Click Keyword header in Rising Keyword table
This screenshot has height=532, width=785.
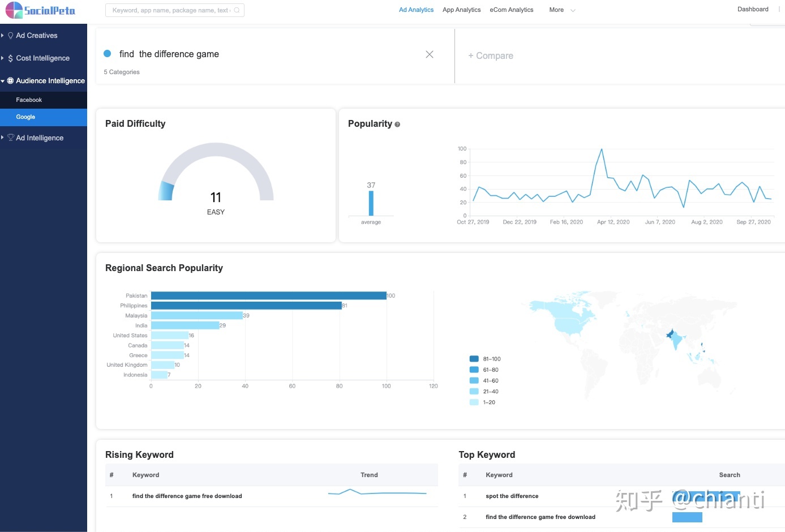145,475
